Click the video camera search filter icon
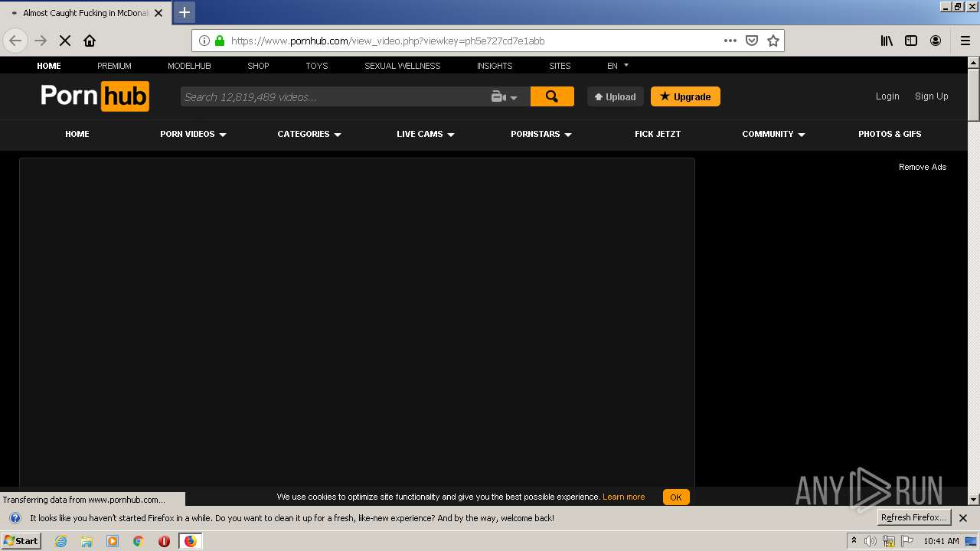Screen dimensions: 980x551 click(x=498, y=96)
